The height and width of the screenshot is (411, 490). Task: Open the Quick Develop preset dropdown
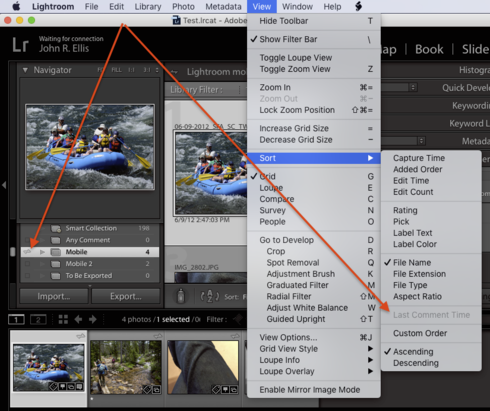413,87
